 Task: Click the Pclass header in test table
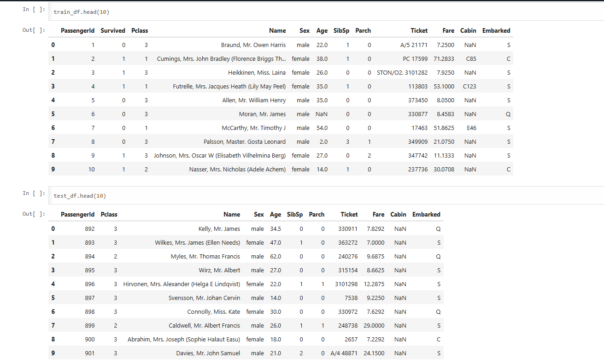109,215
